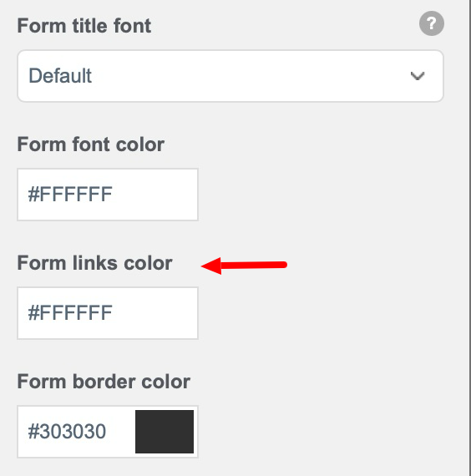Open the dark #303030 color swatch
This screenshot has width=471, height=476.
(165, 432)
